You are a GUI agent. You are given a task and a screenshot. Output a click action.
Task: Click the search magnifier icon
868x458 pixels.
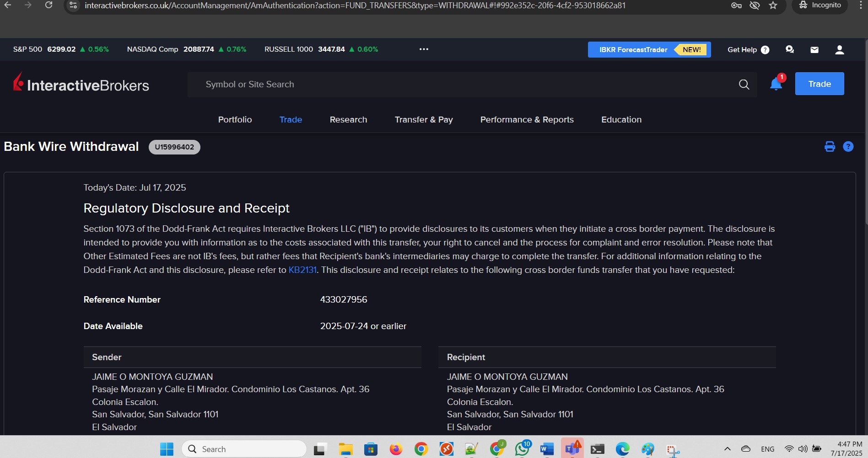[x=744, y=85]
